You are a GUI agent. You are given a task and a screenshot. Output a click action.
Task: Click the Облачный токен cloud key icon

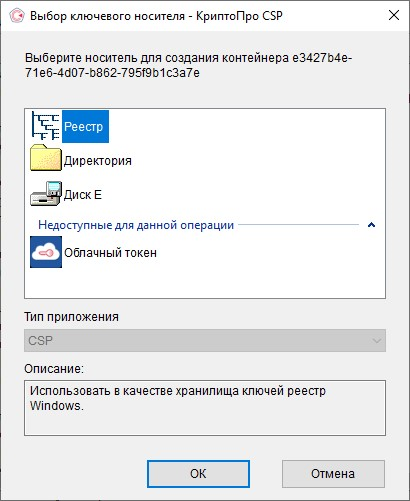(46, 252)
